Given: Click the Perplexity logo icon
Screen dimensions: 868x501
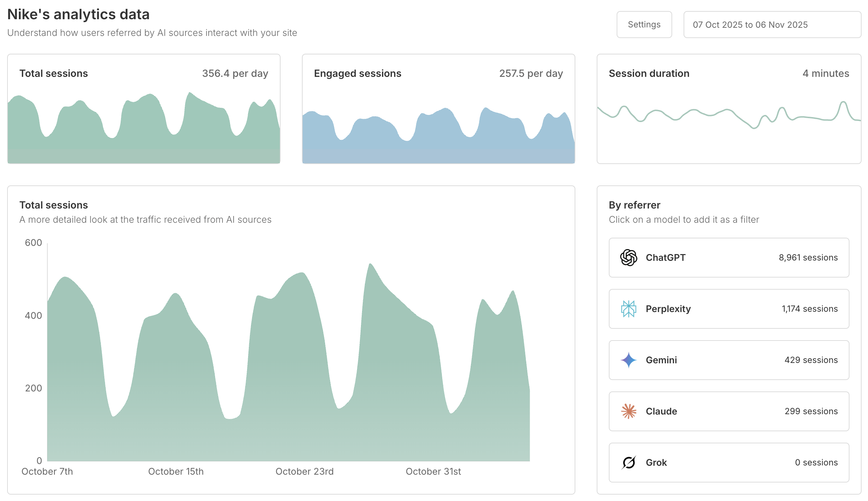Looking at the screenshot, I should point(628,309).
